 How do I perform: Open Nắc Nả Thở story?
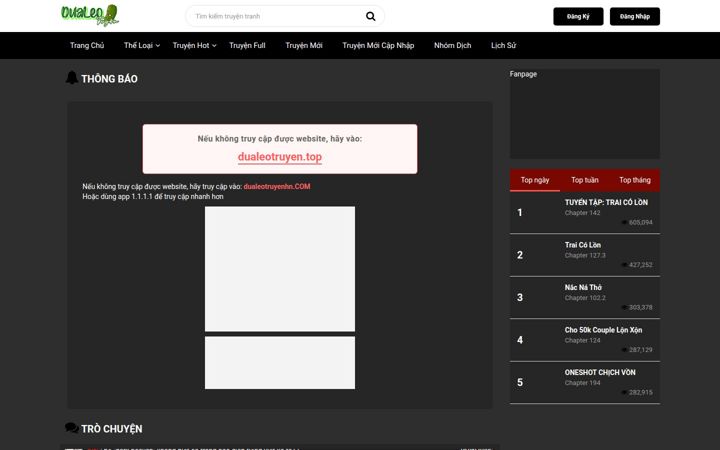click(x=583, y=287)
